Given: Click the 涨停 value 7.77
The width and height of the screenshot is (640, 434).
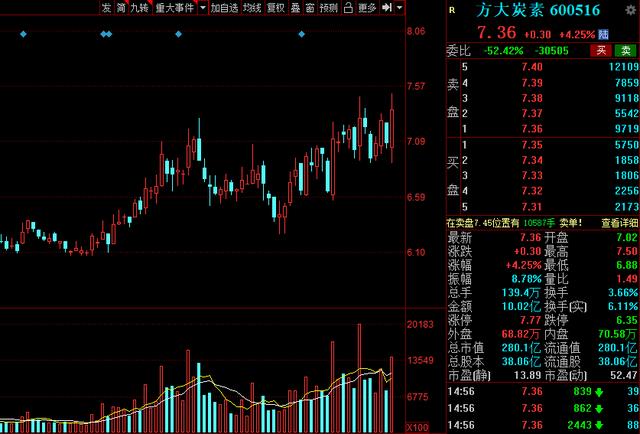Looking at the screenshot, I should coord(530,320).
